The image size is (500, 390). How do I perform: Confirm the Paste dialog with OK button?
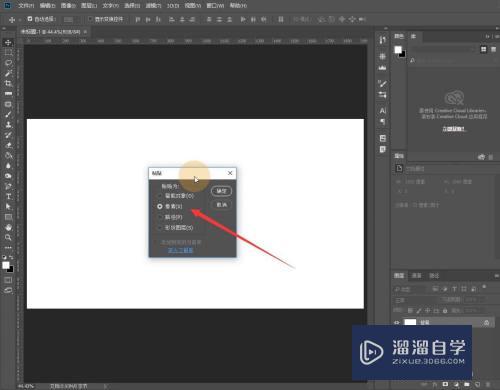(x=222, y=191)
